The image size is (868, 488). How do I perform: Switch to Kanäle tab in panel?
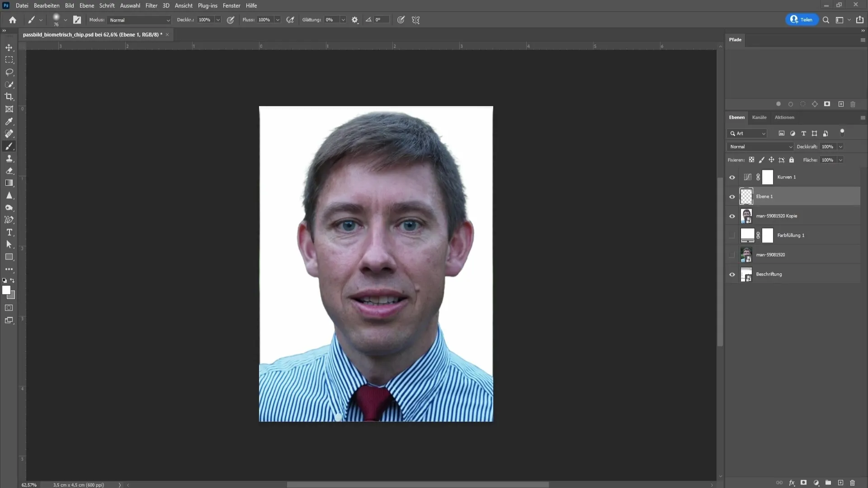coord(760,117)
